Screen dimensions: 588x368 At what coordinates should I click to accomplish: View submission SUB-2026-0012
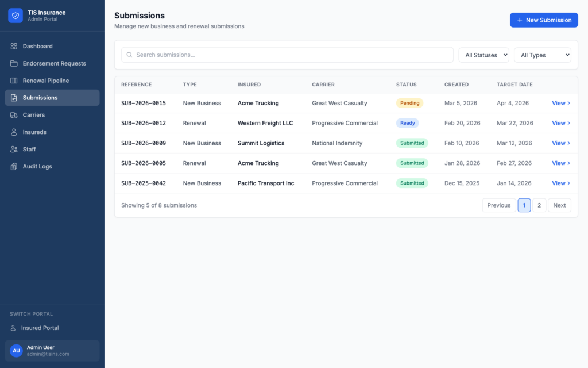(561, 123)
